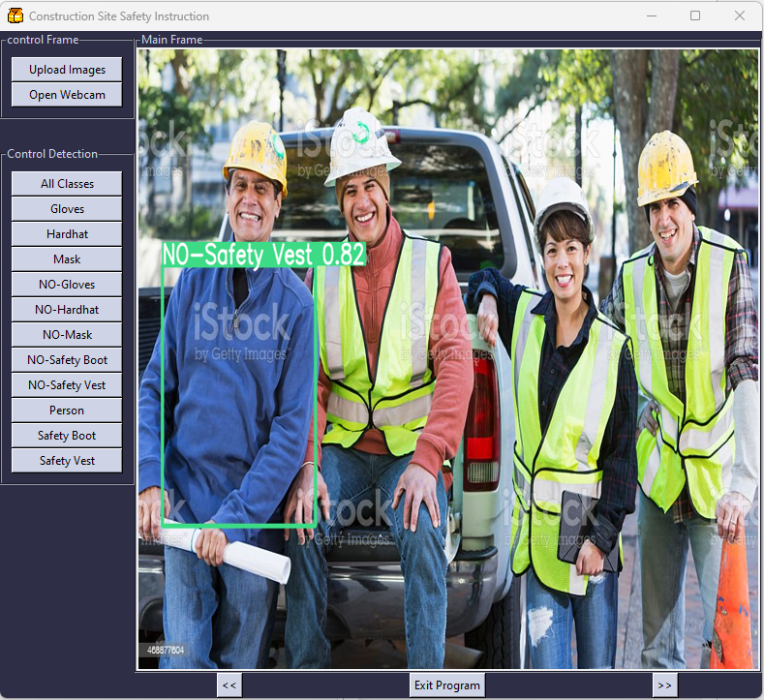Click the app icon in title bar
764x700 pixels.
point(15,15)
